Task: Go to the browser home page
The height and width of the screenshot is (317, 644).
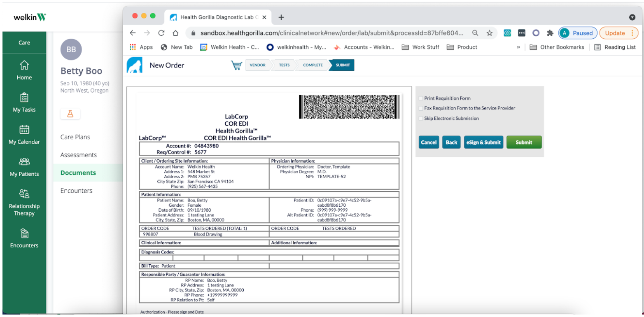Action: point(175,33)
